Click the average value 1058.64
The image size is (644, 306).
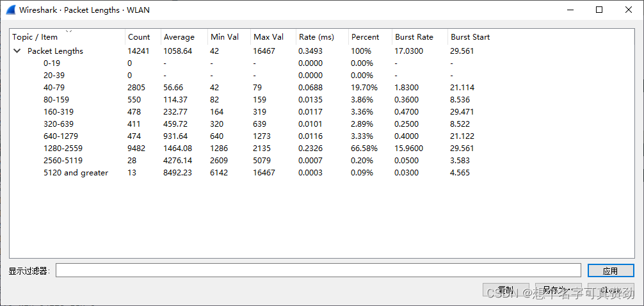(x=177, y=51)
